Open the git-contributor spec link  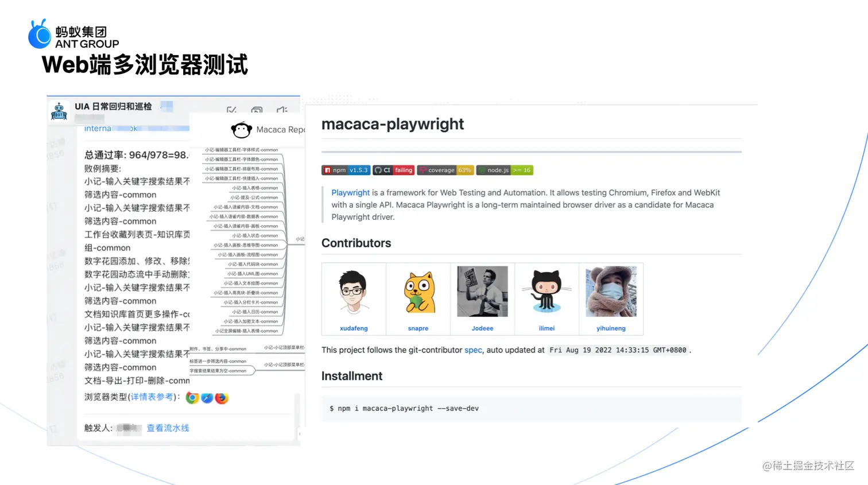[473, 350]
